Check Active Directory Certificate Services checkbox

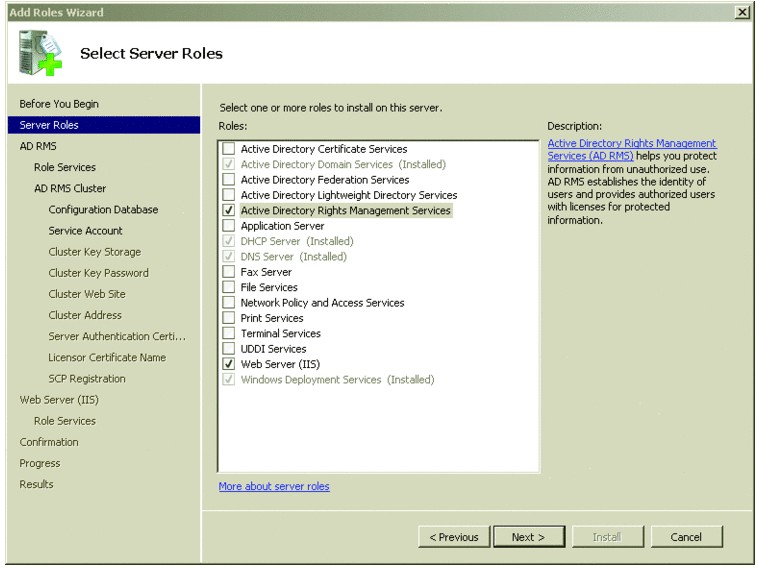[x=229, y=148]
